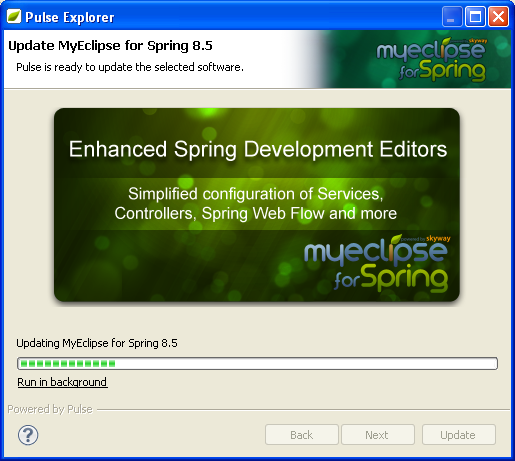Minimize the Pulse Explorer window
Image resolution: width=515 pixels, height=461 pixels.
coord(452,16)
